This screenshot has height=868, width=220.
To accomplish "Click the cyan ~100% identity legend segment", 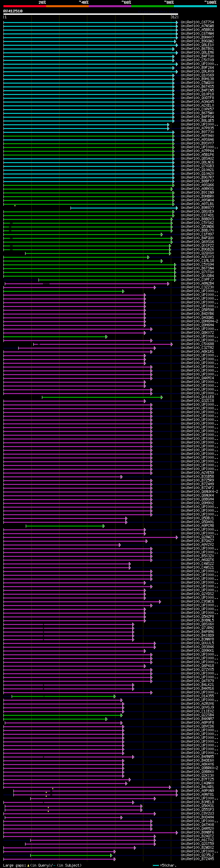I will tap(195, 6).
